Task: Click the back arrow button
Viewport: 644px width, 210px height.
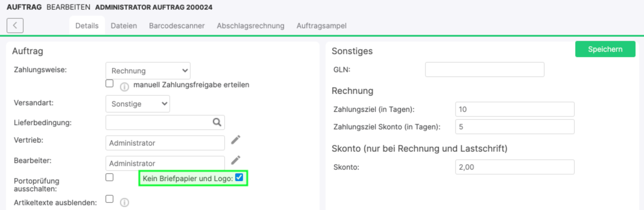Action: click(15, 26)
